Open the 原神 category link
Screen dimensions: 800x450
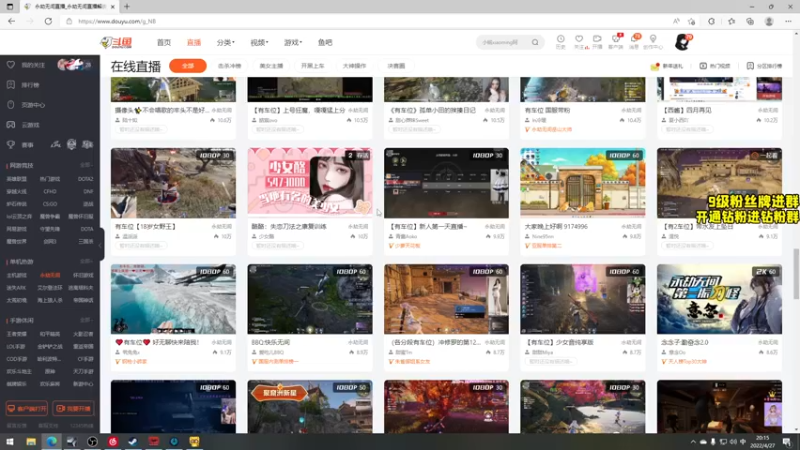(x=50, y=371)
